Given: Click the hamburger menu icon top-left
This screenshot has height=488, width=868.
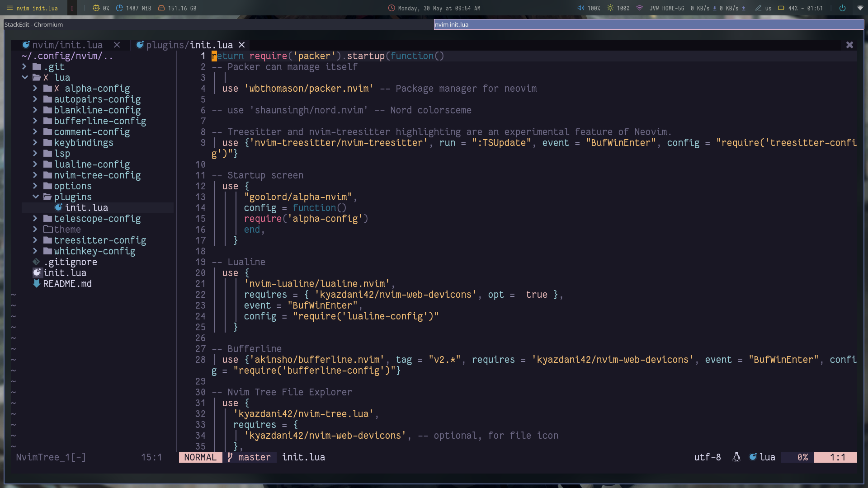Looking at the screenshot, I should 9,8.
